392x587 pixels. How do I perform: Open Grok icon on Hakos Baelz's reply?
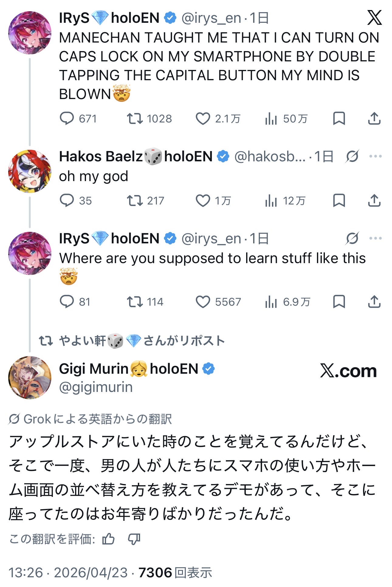click(x=352, y=156)
